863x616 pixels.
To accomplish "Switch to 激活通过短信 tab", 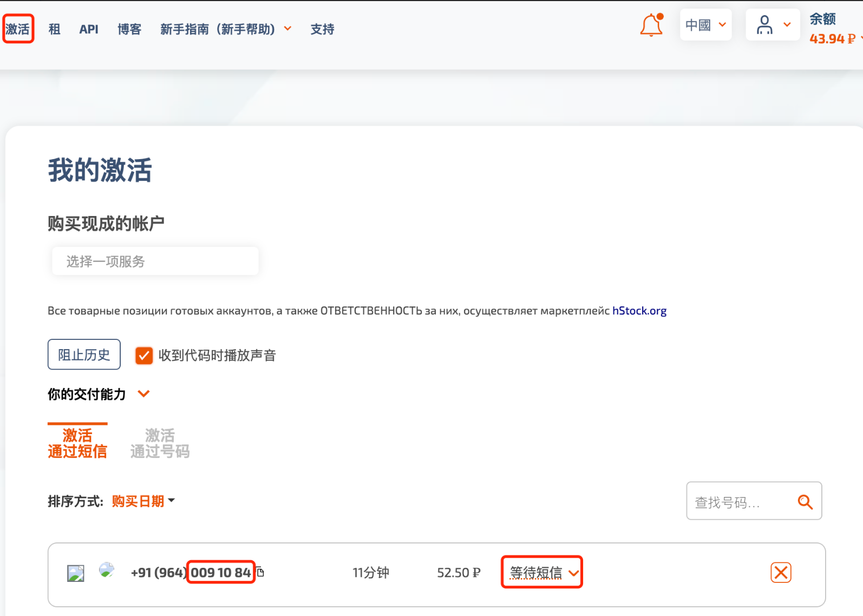I will (77, 443).
